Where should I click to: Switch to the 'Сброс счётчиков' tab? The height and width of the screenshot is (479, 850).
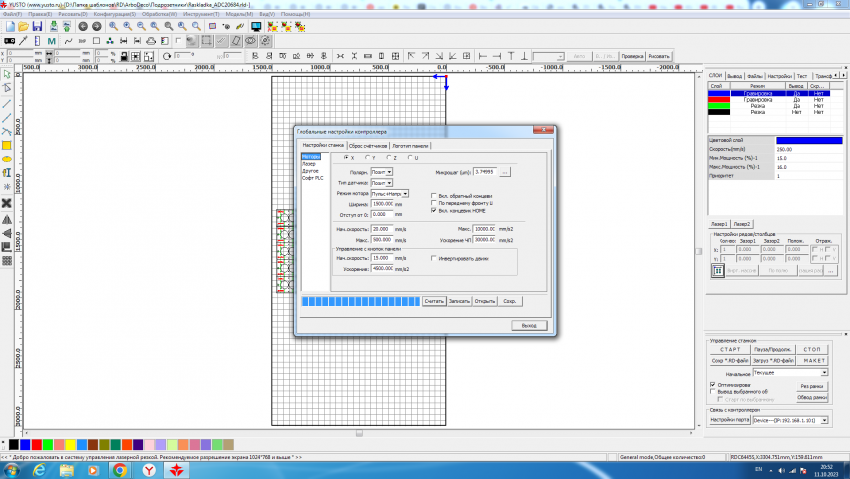[x=368, y=146]
